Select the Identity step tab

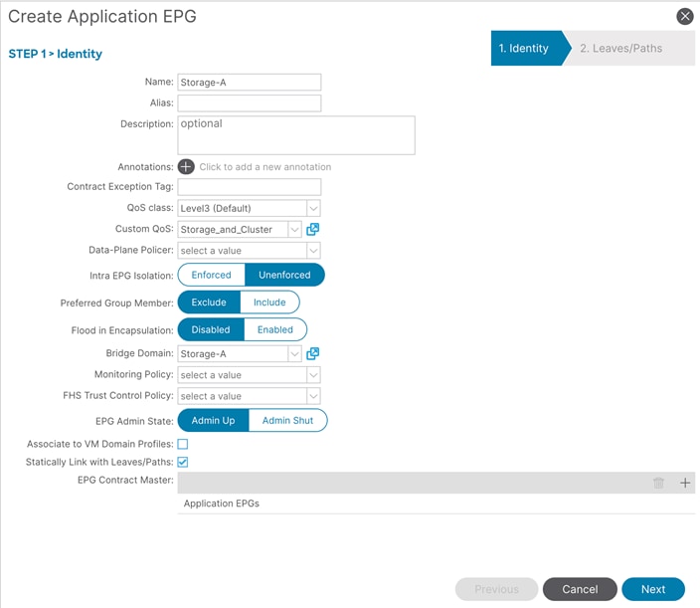[x=525, y=48]
